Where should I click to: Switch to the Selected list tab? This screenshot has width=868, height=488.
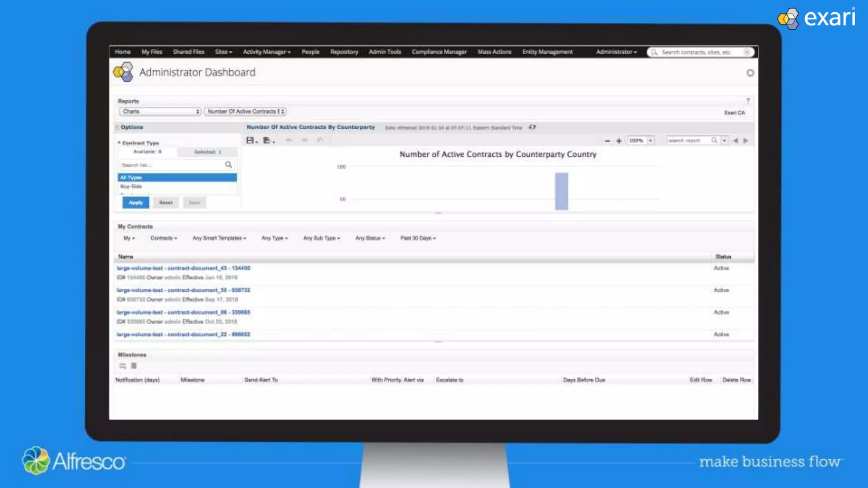(207, 152)
